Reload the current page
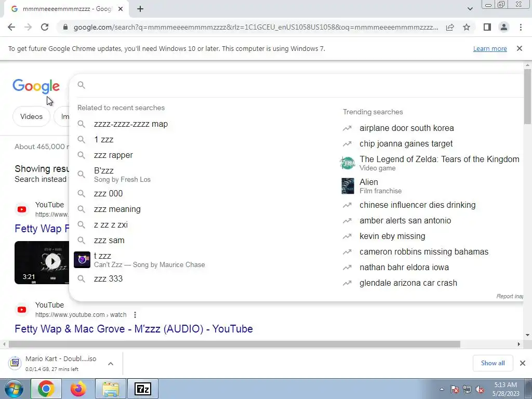Screen dimensions: 532x399 [45, 27]
